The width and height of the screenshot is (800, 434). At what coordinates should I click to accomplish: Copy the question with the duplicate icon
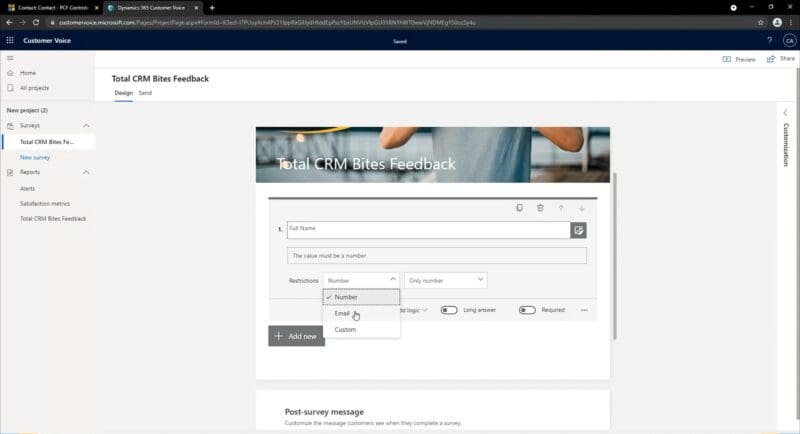519,208
